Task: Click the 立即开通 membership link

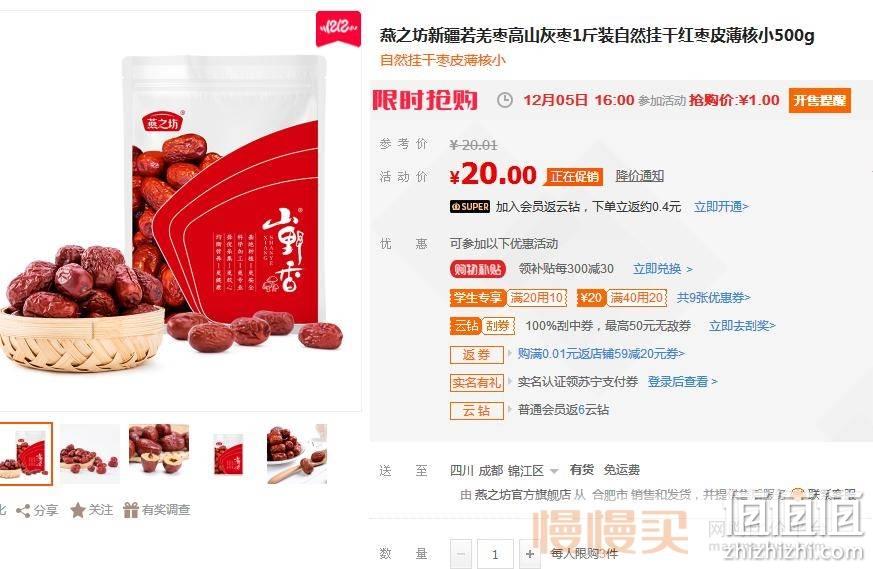Action: (x=721, y=207)
